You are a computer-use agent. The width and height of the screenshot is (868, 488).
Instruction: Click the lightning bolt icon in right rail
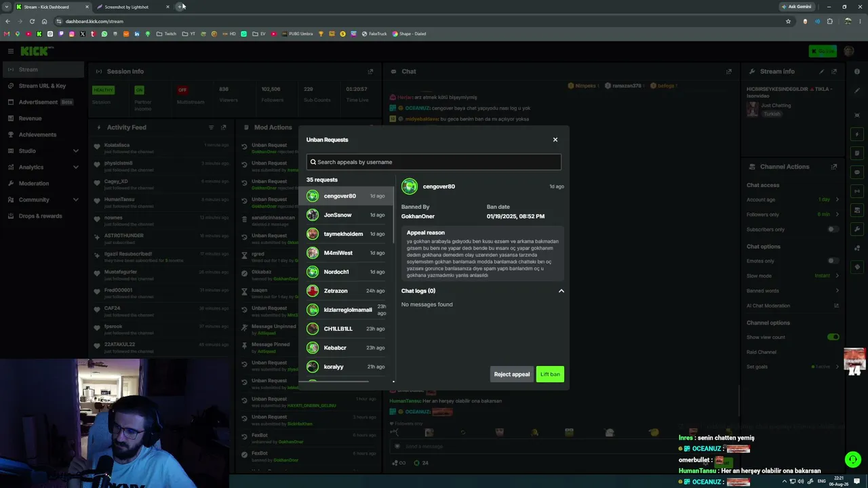pyautogui.click(x=858, y=134)
